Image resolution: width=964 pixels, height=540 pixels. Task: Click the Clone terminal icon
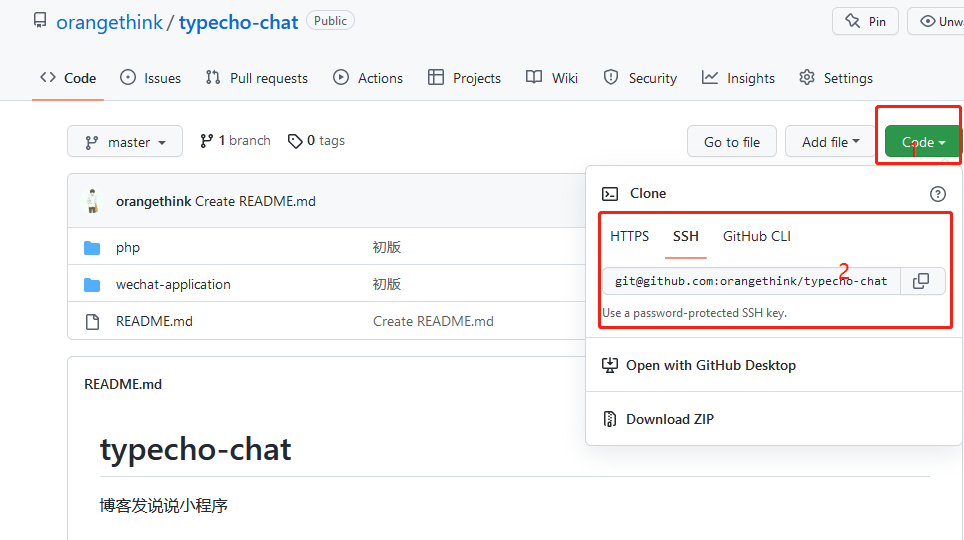point(610,194)
